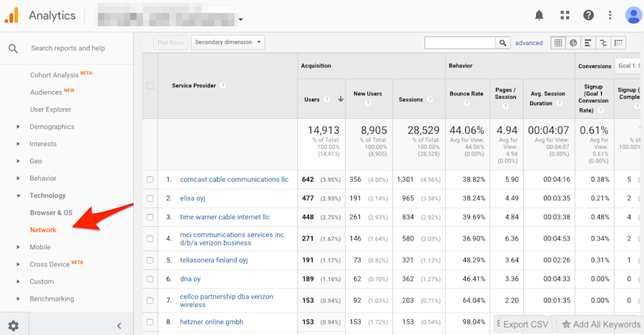Open the Secondary dimension dropdown
The image size is (644, 335).
pos(228,42)
